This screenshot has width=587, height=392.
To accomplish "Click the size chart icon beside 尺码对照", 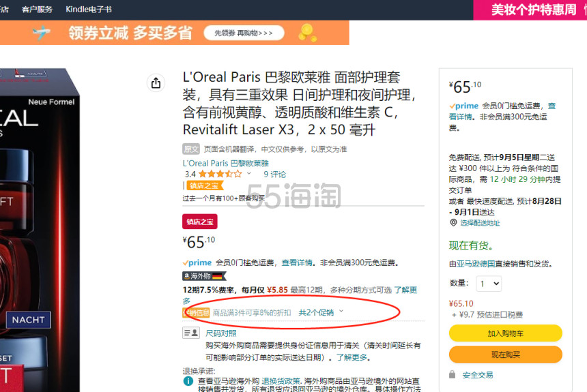I will pos(191,333).
